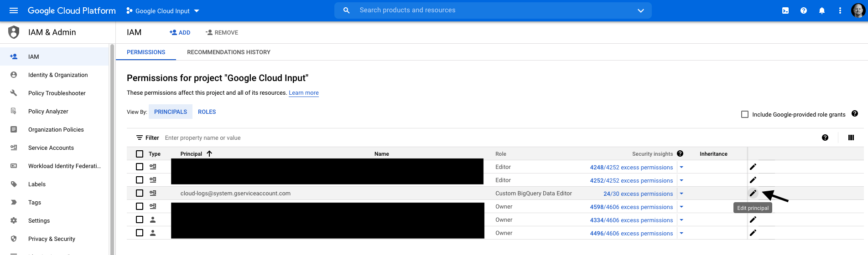The width and height of the screenshot is (868, 255).
Task: Open 4598/4606 excess permissions link
Action: 631,207
